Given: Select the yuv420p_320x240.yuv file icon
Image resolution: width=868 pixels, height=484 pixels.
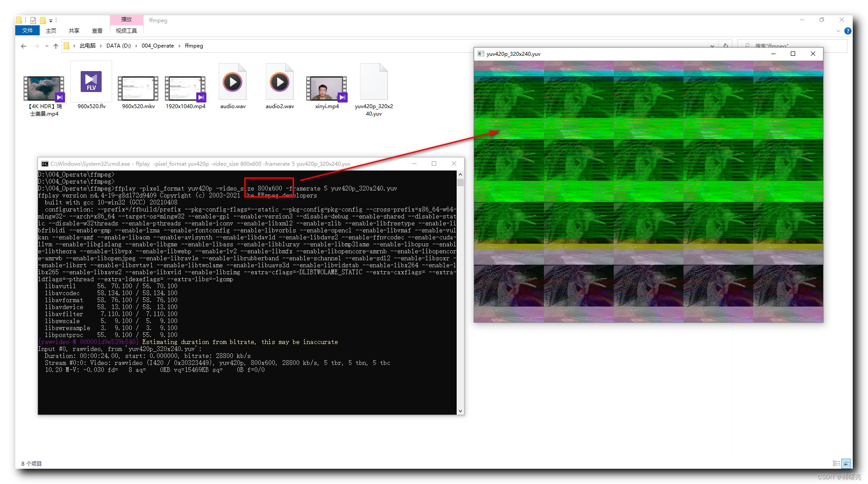Looking at the screenshot, I should click(373, 82).
